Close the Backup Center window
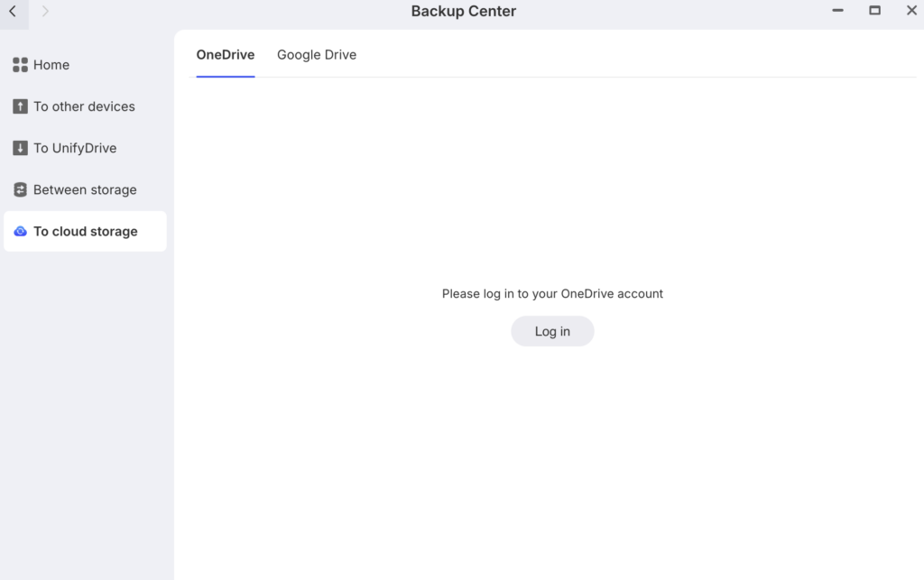 pos(911,11)
